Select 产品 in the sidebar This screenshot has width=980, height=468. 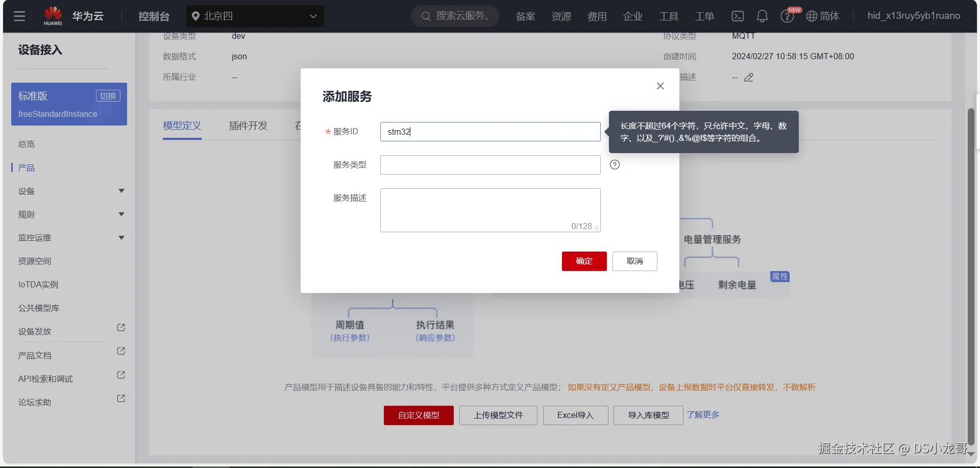(x=27, y=168)
